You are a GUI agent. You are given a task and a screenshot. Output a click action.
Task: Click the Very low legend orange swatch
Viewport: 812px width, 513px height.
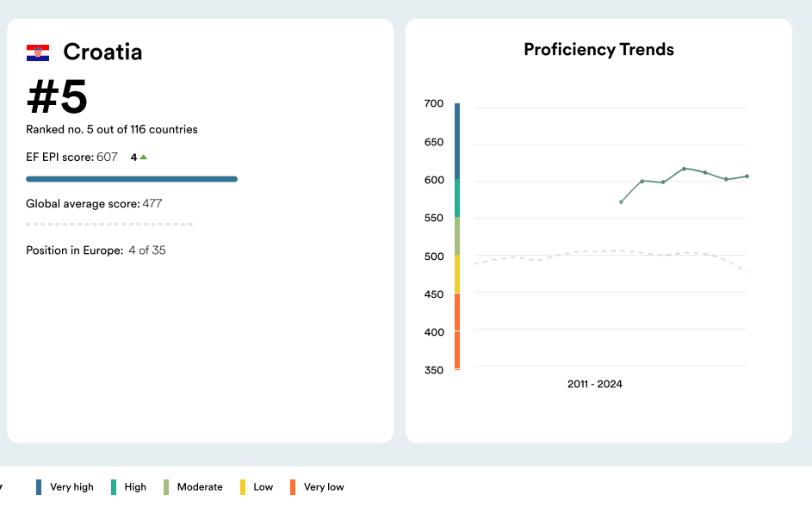[x=293, y=487]
